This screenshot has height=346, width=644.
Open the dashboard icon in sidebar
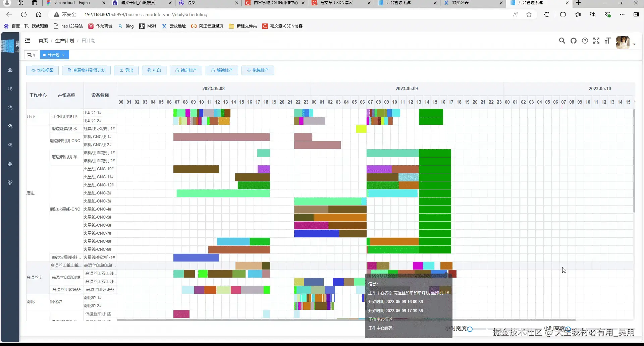10,70
